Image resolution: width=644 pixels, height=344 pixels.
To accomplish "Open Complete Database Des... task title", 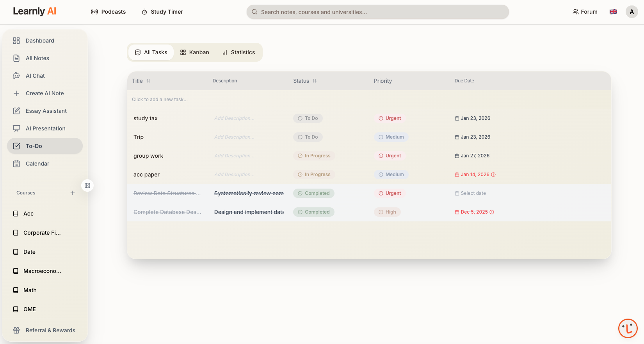I will pos(167,212).
